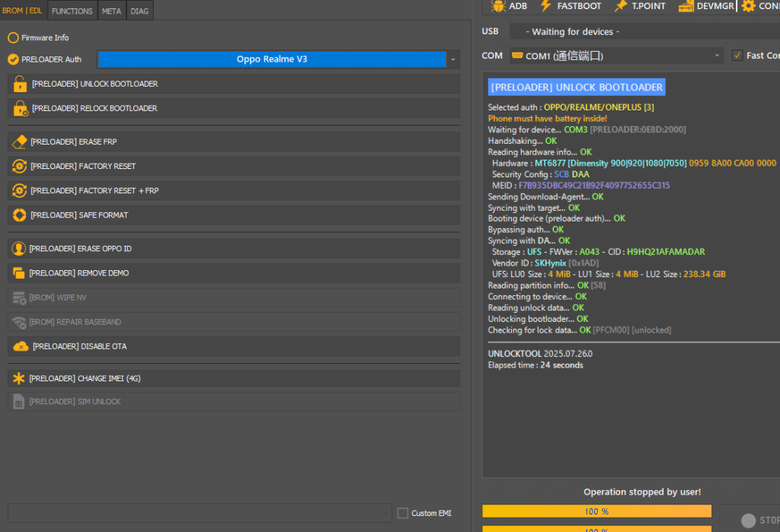Click the DEVMGR toolbar label
Screen dimensions: 780x532
(715, 6)
